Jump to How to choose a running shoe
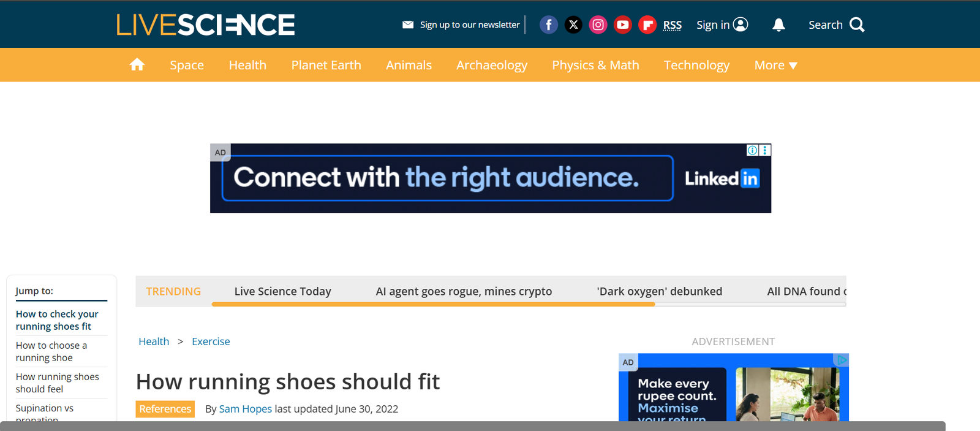This screenshot has height=431, width=980. coord(51,351)
